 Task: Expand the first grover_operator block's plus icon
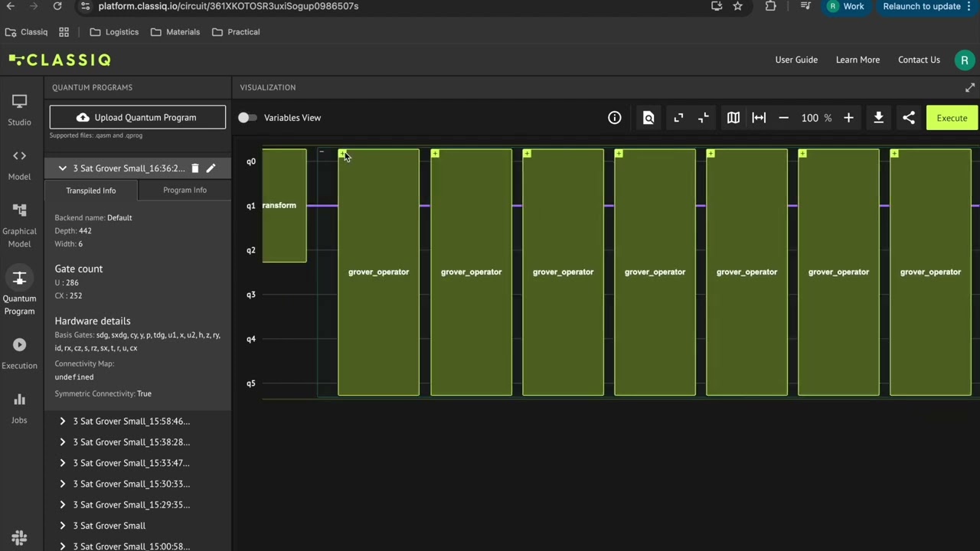(343, 154)
